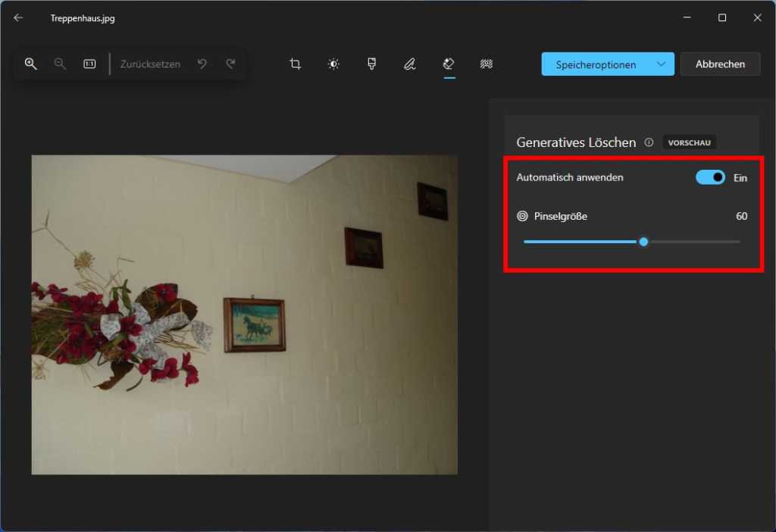This screenshot has width=776, height=532.
Task: Open the Zuschneiden crop tool
Action: pos(295,64)
